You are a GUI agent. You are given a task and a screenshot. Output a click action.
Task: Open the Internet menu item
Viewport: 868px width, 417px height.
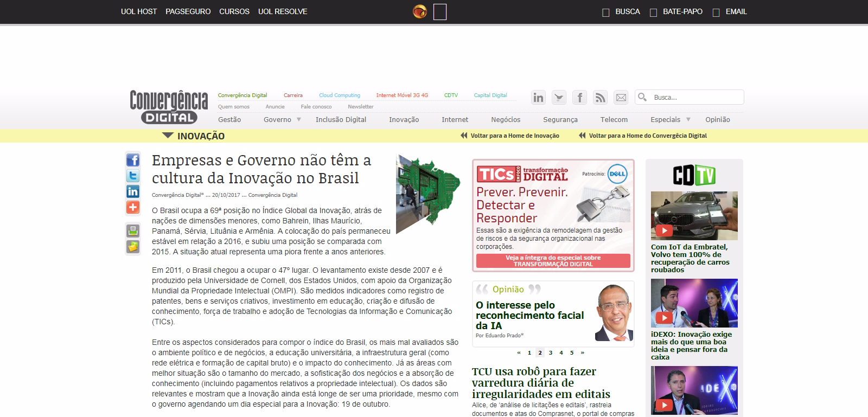455,119
